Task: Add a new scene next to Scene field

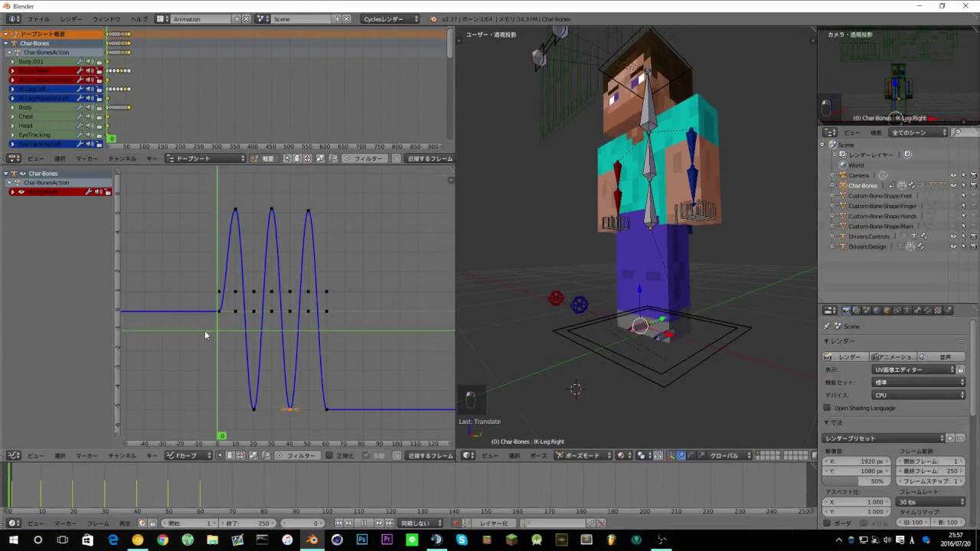Action: [x=337, y=18]
